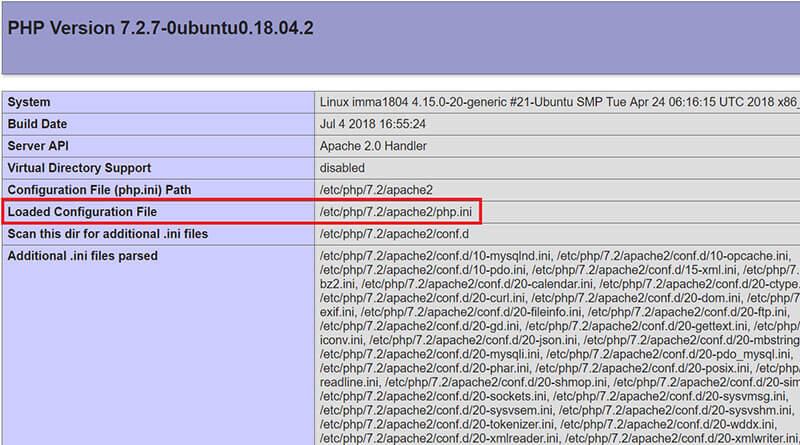800x445 pixels.
Task: Click the Apache 2.0 Handler value
Action: 373,146
